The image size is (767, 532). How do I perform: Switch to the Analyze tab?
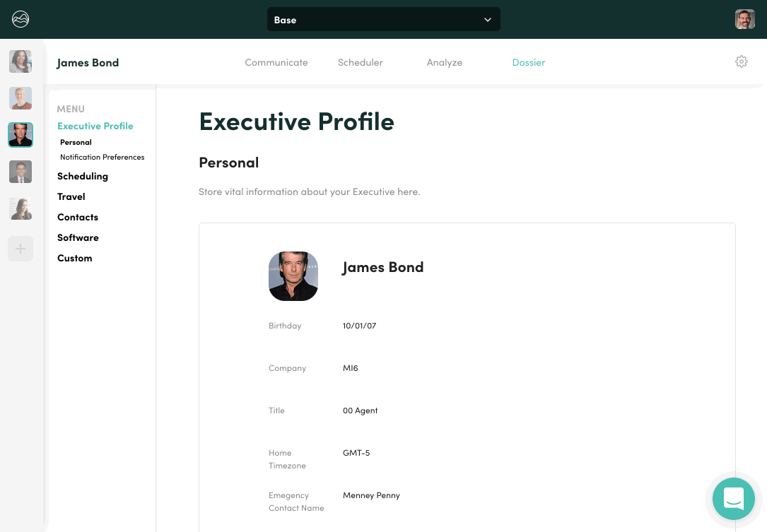coord(444,63)
